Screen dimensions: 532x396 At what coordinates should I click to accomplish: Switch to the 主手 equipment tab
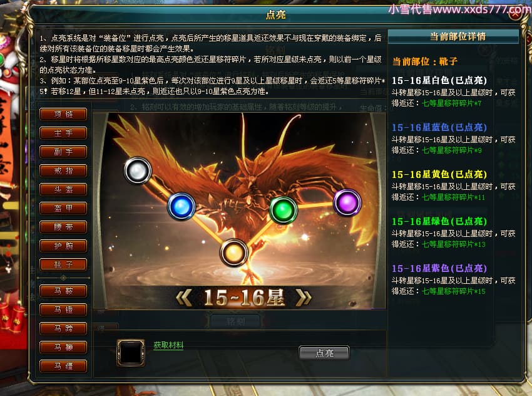click(63, 133)
